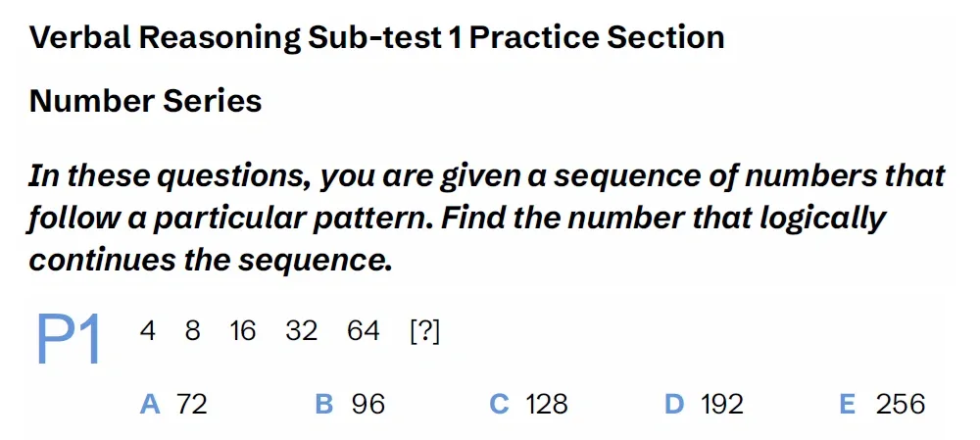Select the number 64 in the sequence
This screenshot has width=980, height=440.
(363, 331)
